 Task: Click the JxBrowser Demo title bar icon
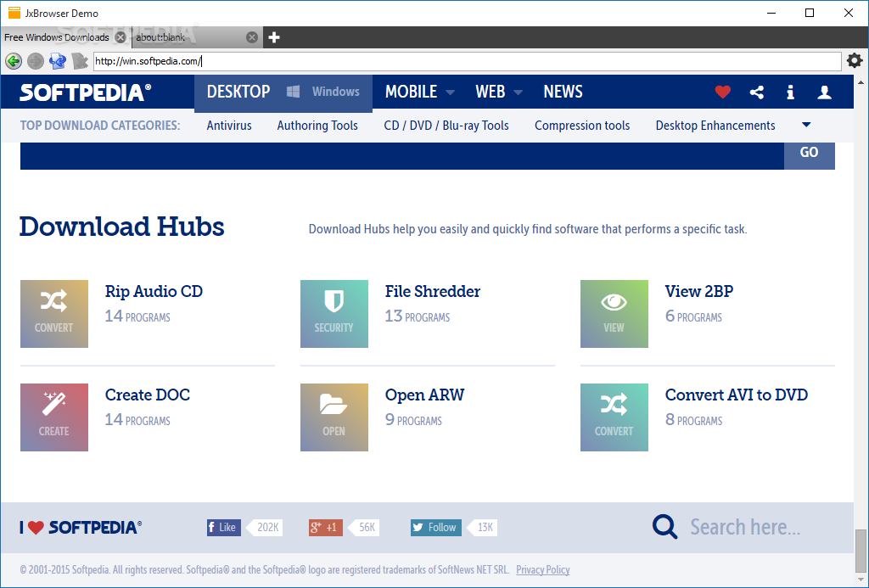14,12
